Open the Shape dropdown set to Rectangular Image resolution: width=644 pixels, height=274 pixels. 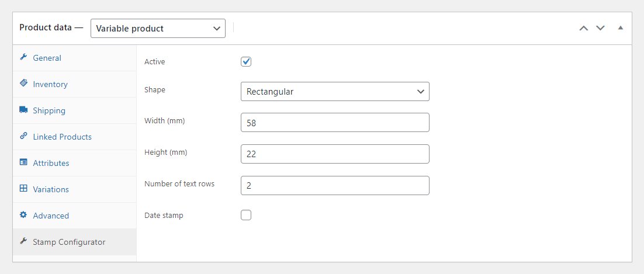click(335, 92)
